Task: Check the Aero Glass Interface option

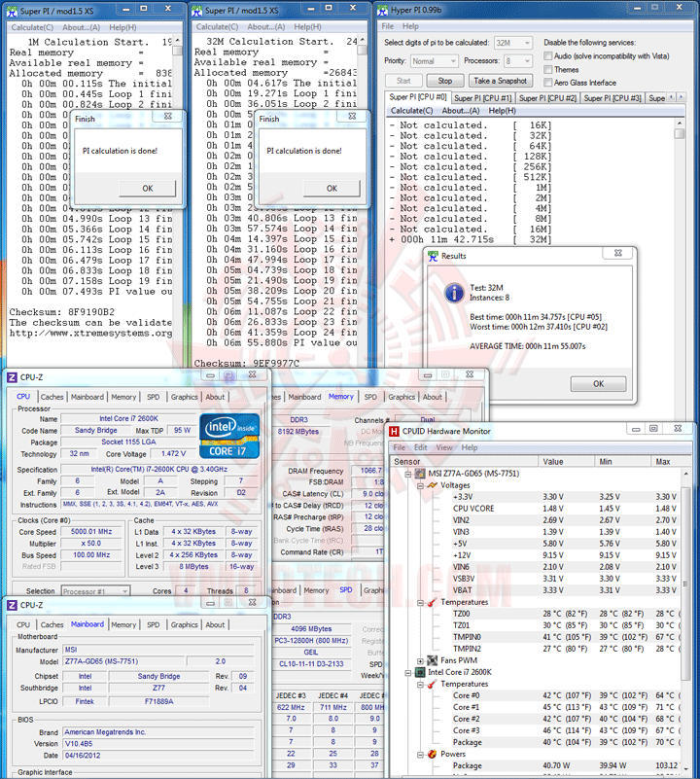Action: 548,83
